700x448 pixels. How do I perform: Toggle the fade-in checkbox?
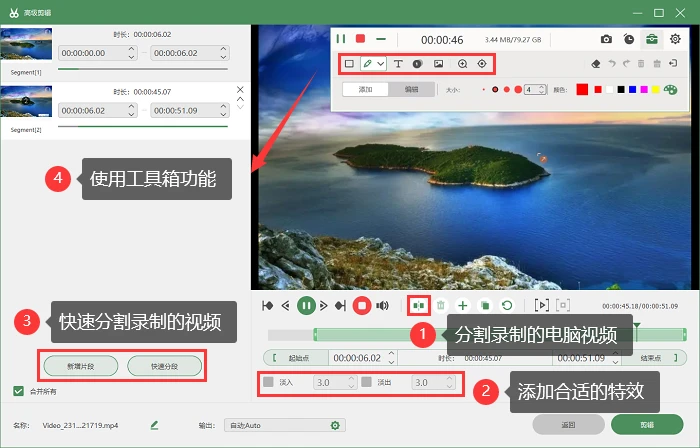(x=268, y=382)
